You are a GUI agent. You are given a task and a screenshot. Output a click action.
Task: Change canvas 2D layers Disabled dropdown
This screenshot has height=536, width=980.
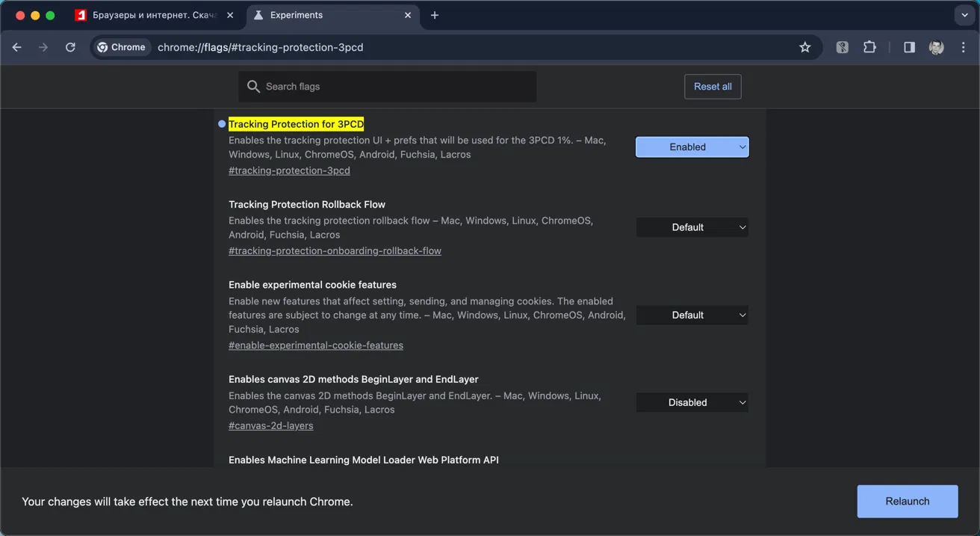(x=692, y=402)
